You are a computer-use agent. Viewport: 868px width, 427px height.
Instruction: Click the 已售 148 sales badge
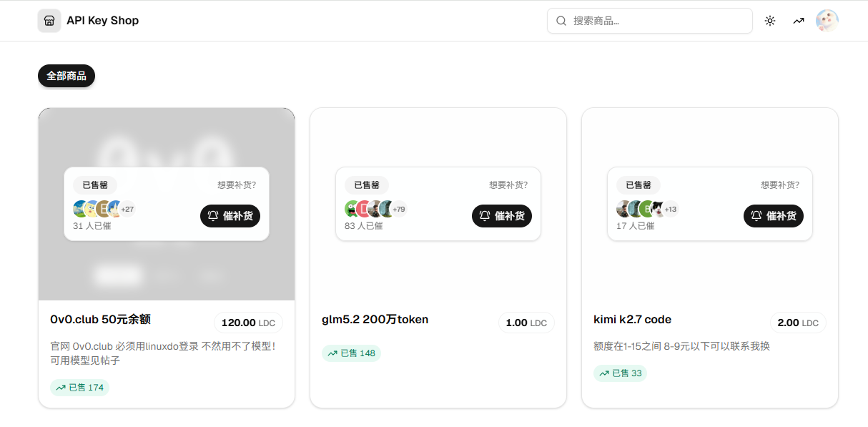(351, 353)
